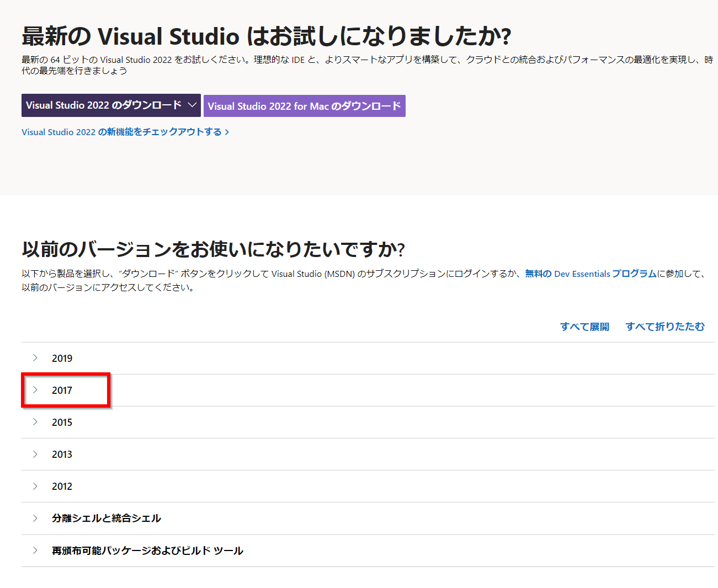Viewport: 718px width, 588px height.
Task: Open 無料の Dev Essentials プログラム link
Action: [591, 274]
